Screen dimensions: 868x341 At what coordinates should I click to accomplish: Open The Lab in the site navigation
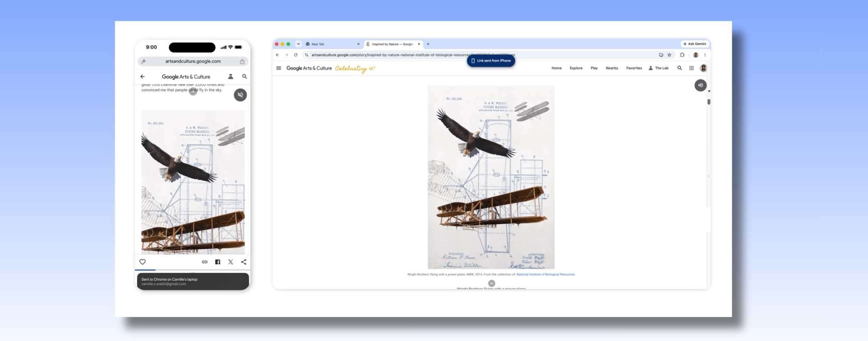659,68
